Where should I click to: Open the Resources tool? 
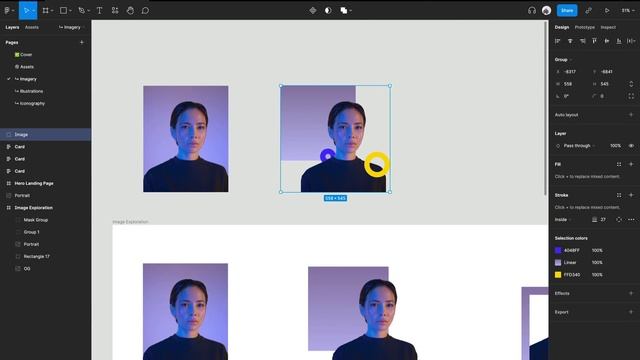115,11
